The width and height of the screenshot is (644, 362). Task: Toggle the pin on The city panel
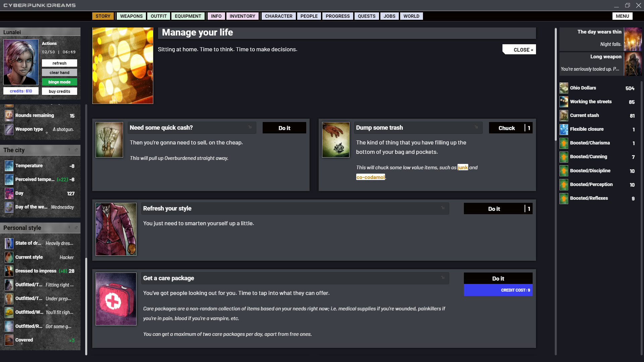(69, 150)
